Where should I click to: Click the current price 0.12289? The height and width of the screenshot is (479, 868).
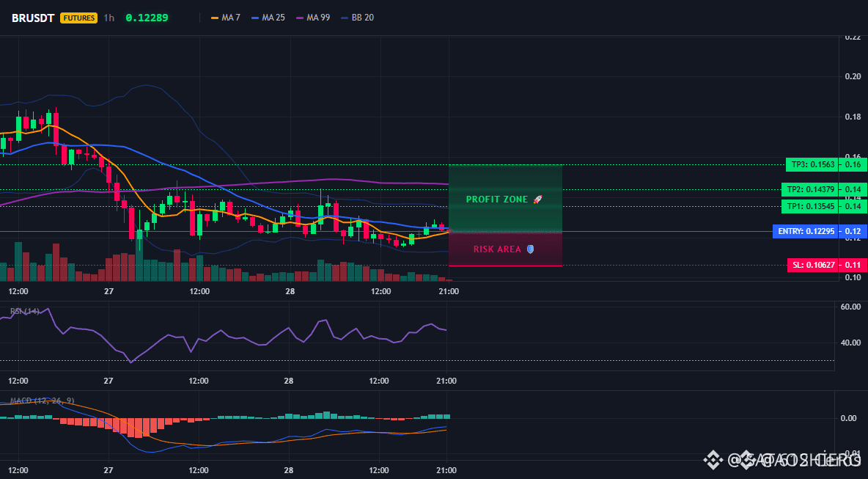point(147,18)
